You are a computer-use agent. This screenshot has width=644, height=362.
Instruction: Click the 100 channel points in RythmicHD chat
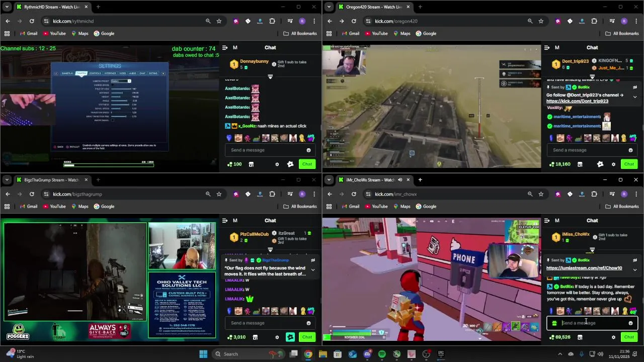pos(234,164)
